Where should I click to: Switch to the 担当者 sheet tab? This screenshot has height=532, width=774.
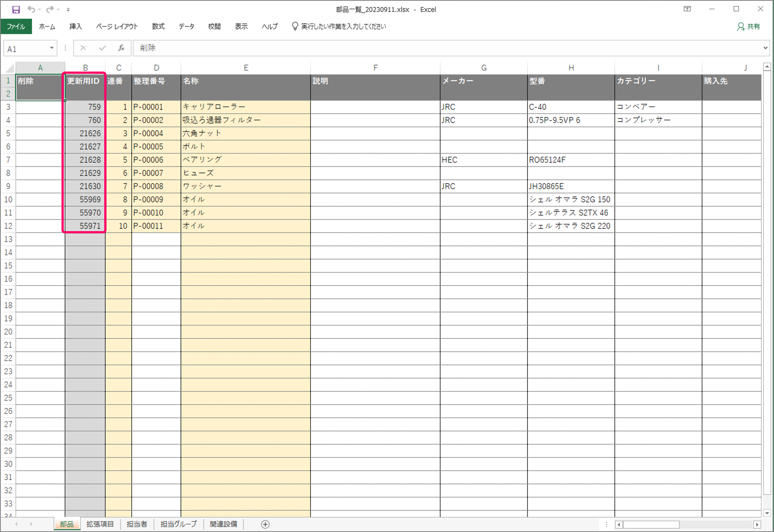tap(137, 524)
